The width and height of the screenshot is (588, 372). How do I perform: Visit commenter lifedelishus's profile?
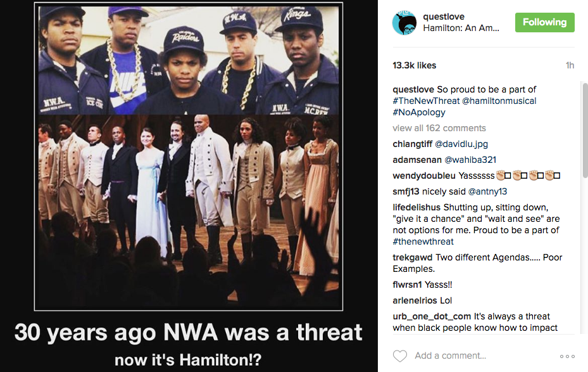[416, 207]
